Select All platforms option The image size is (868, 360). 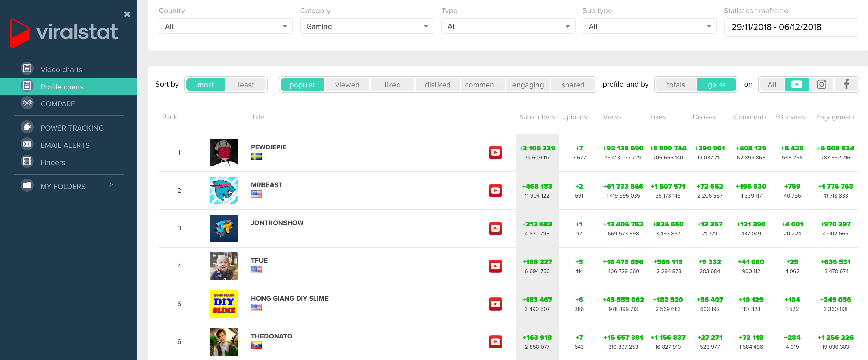coord(772,85)
